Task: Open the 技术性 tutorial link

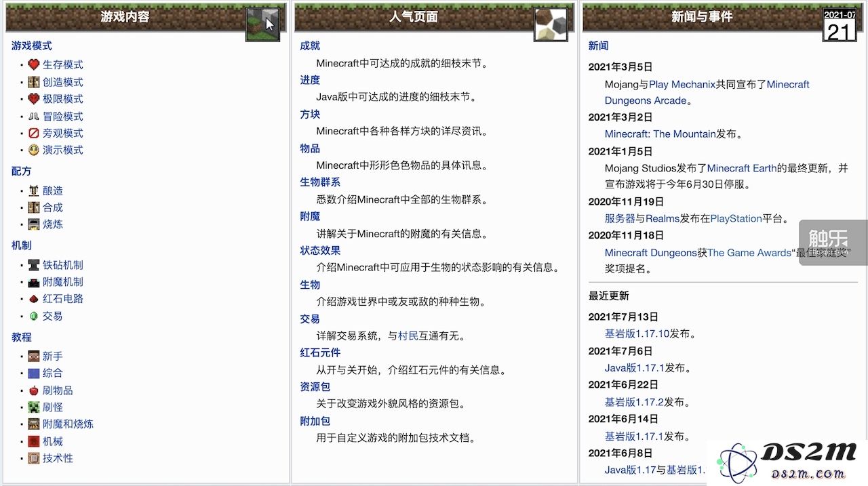Action: (x=58, y=458)
